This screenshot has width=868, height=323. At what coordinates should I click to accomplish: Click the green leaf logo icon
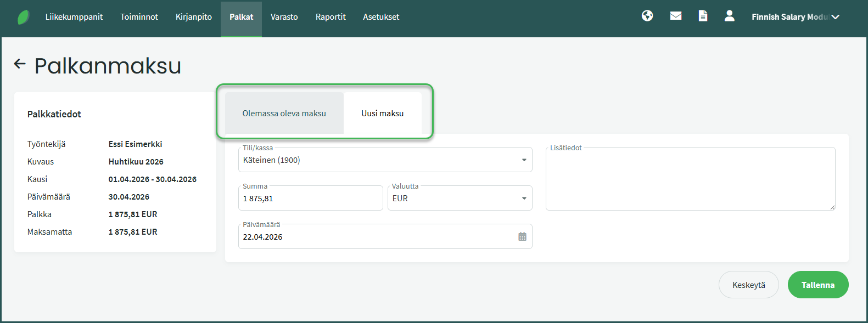point(23,17)
